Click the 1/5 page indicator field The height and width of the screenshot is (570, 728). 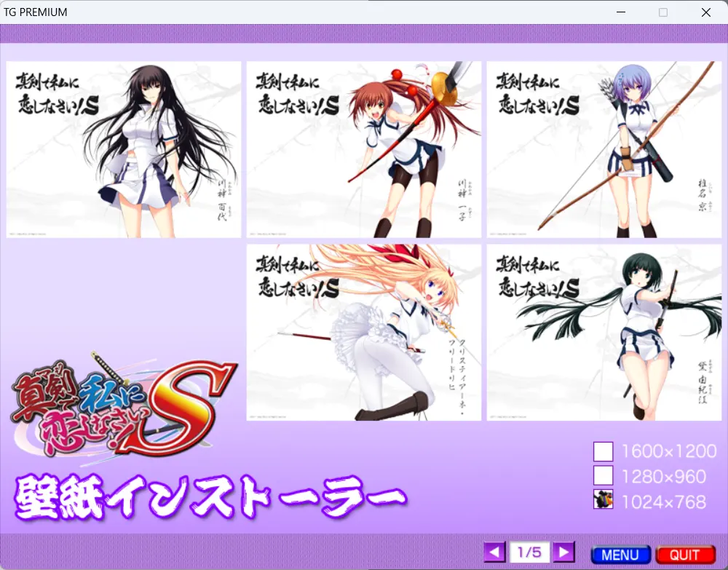click(529, 553)
